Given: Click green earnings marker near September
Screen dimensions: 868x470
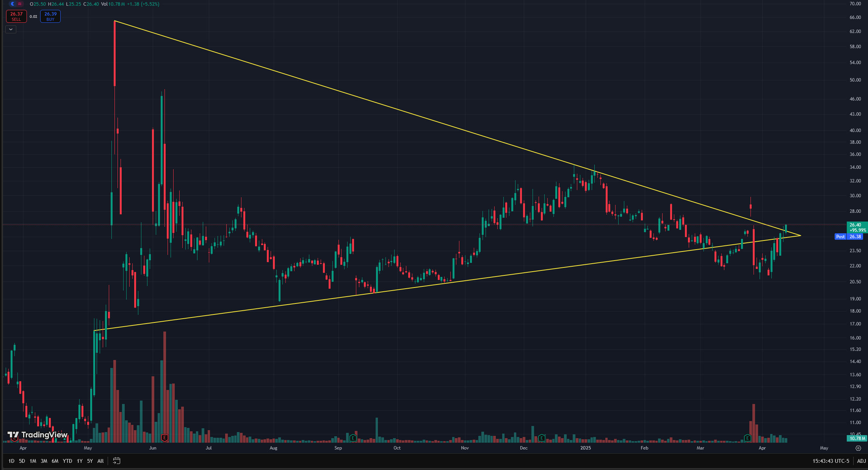Looking at the screenshot, I should click(353, 438).
